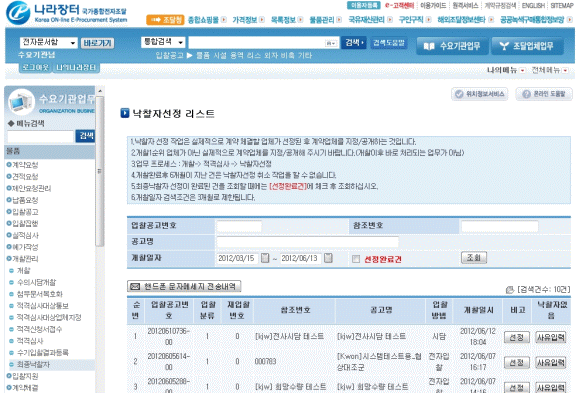
Task: Expand 나의메뉴 dropdown arrow
Action: click(x=522, y=70)
